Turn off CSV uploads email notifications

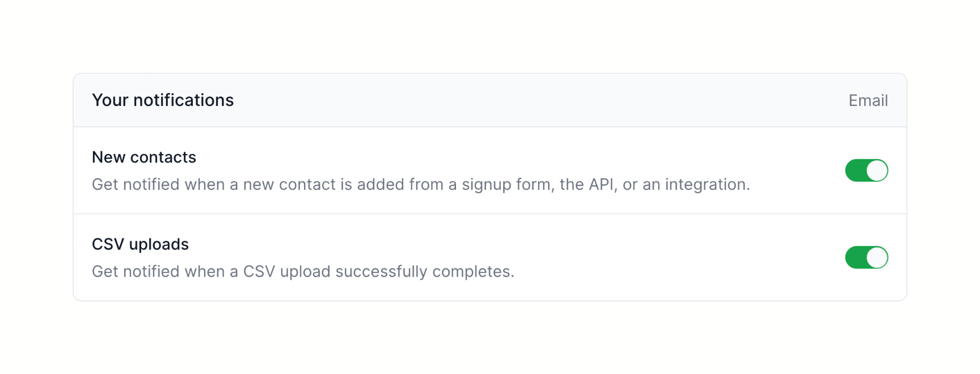866,258
